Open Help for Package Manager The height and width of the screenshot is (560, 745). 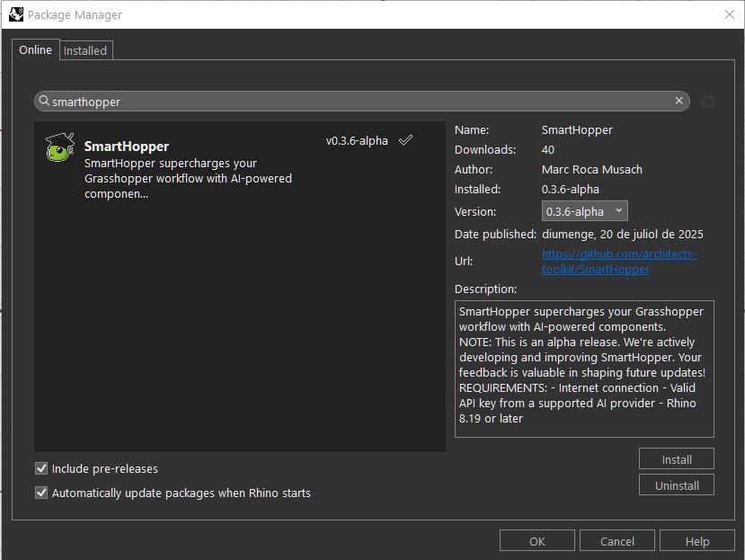pos(697,541)
